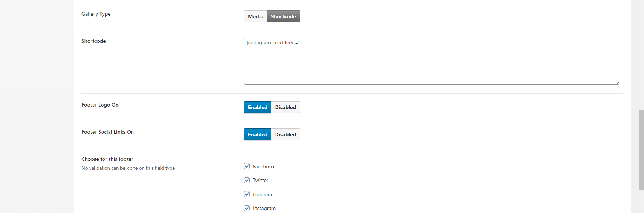
Task: Set Footer Logo On to Enabled
Action: point(257,107)
